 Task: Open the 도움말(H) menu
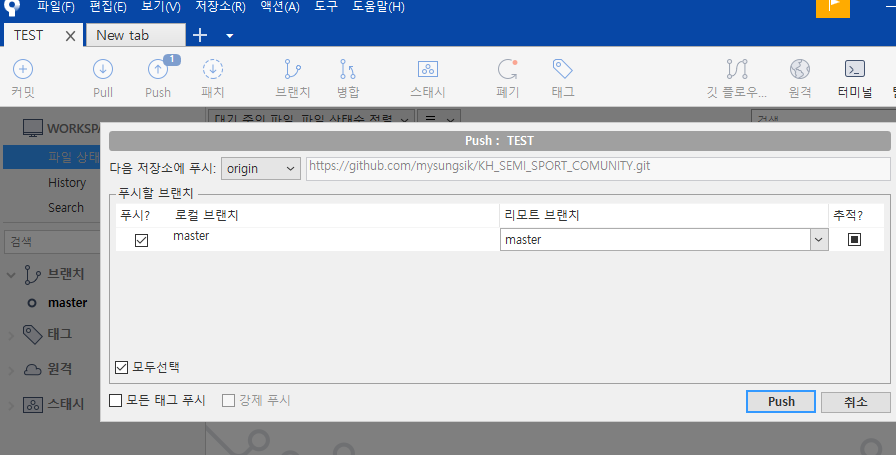click(x=378, y=7)
